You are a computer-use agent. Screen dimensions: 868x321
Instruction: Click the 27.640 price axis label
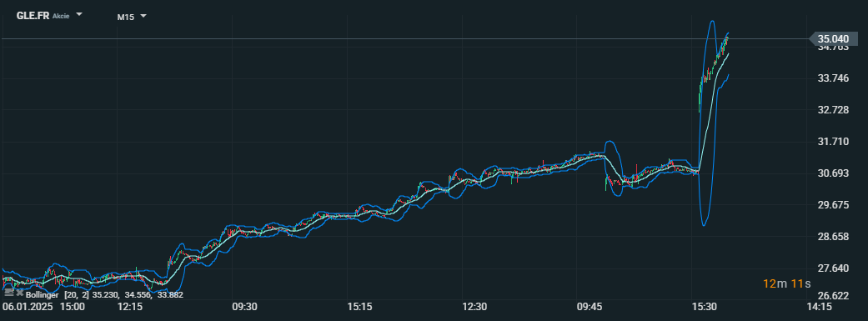point(833,268)
